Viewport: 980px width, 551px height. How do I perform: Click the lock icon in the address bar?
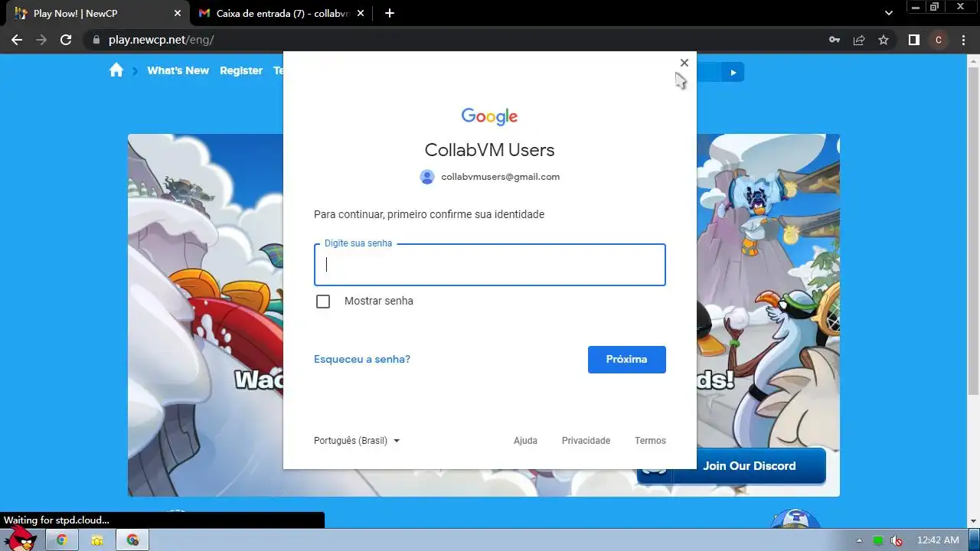(x=96, y=40)
